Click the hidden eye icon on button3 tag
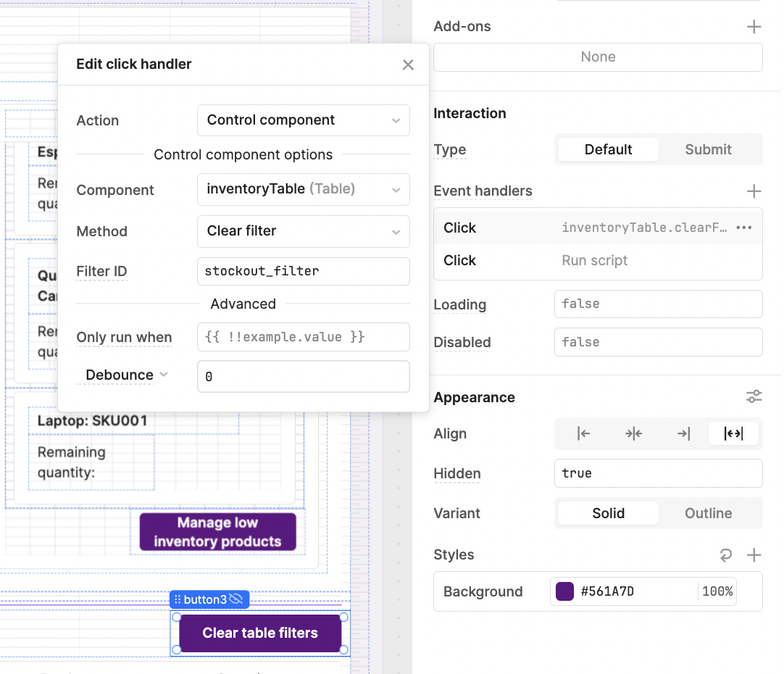784x674 pixels. coord(236,599)
